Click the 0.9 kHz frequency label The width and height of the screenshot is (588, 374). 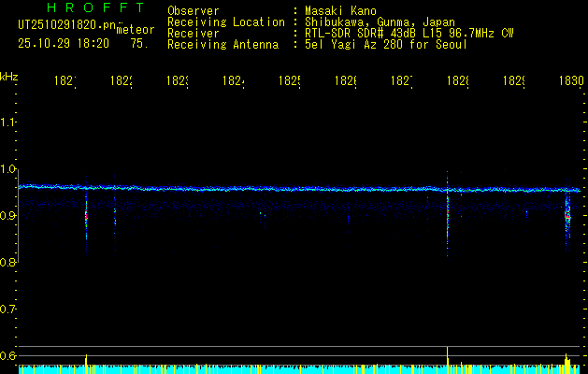pos(7,216)
